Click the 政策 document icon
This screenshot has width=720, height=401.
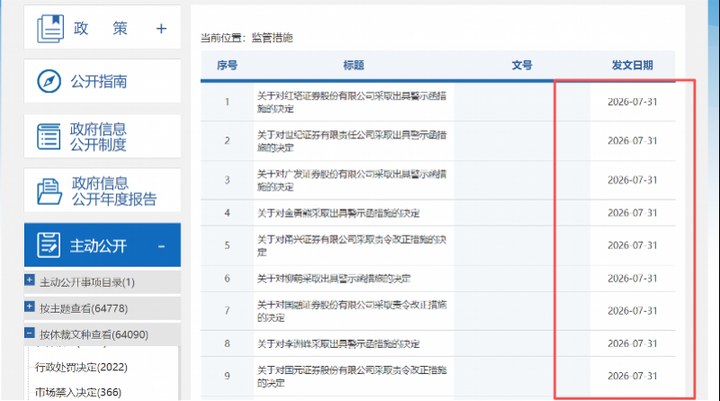pyautogui.click(x=50, y=28)
